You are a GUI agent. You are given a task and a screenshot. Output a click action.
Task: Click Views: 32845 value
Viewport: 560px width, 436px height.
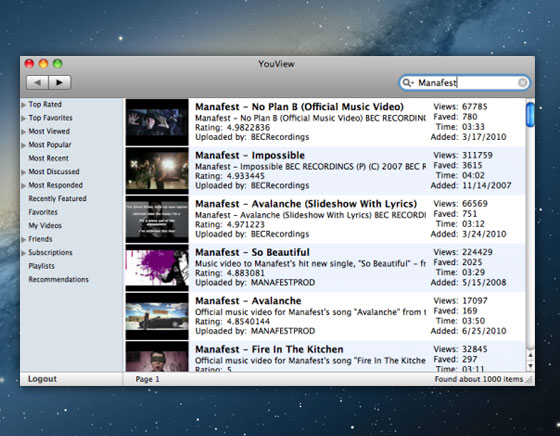(475, 349)
